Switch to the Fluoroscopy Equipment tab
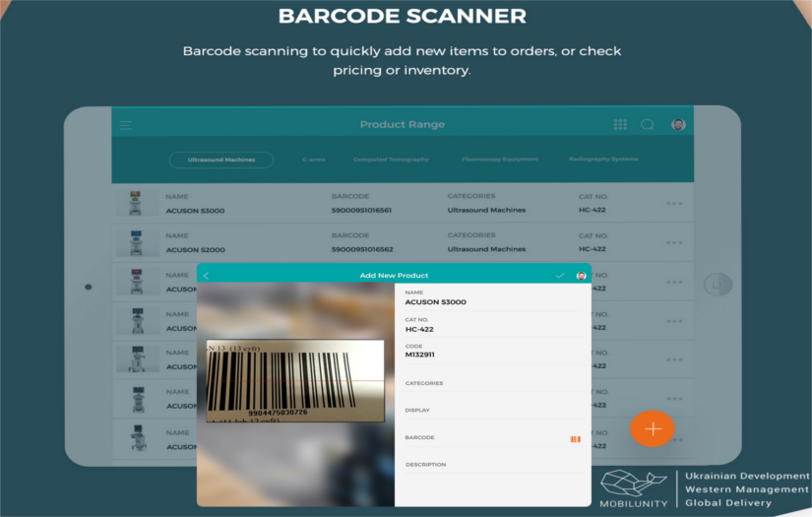The image size is (812, 517). (500, 159)
